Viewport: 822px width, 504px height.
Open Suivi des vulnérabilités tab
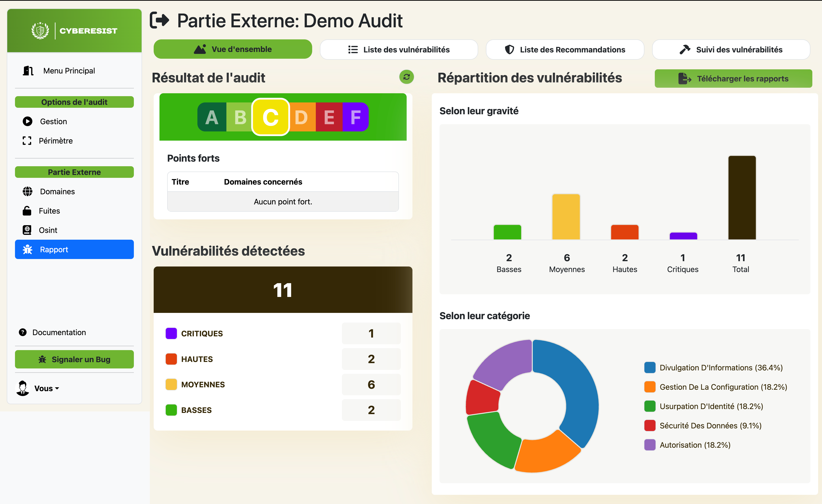click(731, 50)
